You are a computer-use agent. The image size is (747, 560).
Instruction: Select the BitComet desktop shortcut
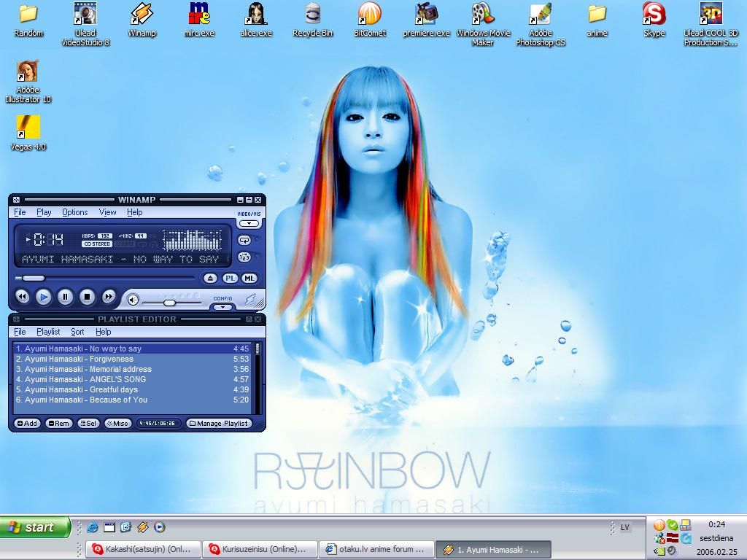click(370, 20)
